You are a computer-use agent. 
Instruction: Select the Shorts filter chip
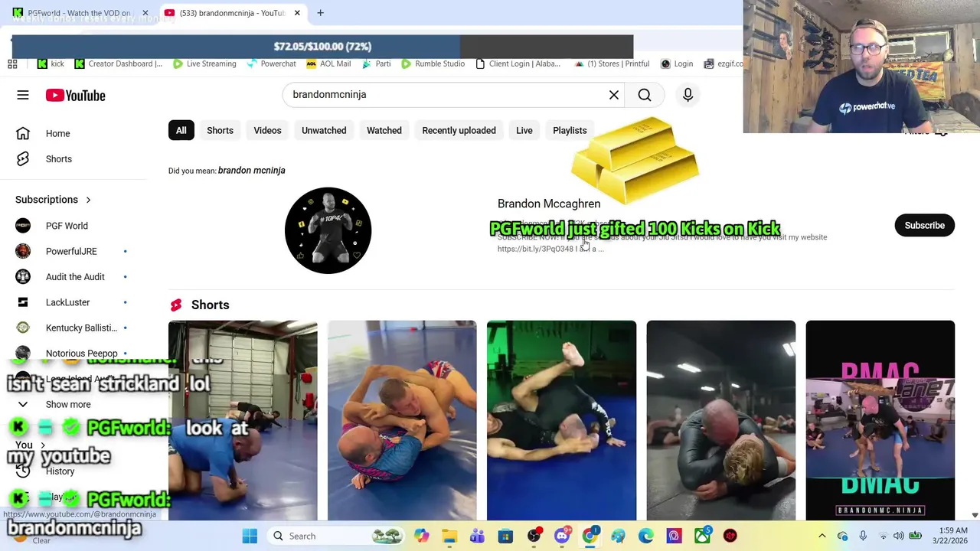click(x=220, y=130)
